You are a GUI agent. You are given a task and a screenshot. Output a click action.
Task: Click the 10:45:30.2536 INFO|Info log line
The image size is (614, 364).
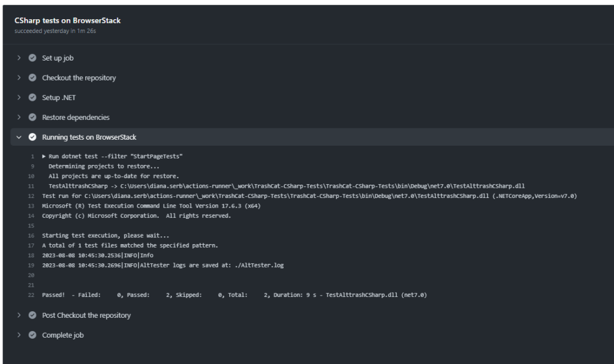[98, 255]
